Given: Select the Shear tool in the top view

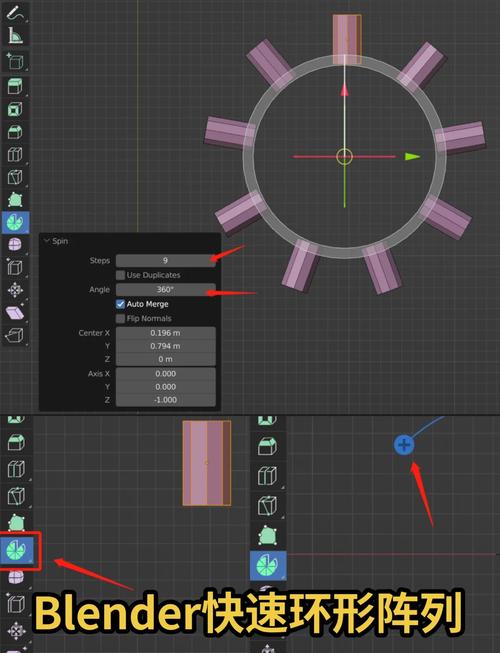Looking at the screenshot, I should coord(15,312).
